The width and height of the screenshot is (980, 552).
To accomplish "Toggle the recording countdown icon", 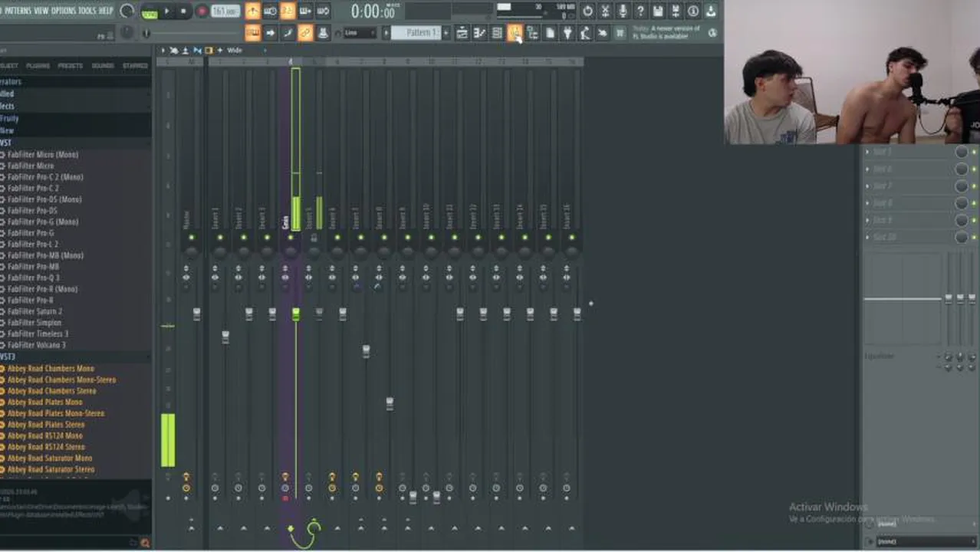I will pyautogui.click(x=288, y=11).
